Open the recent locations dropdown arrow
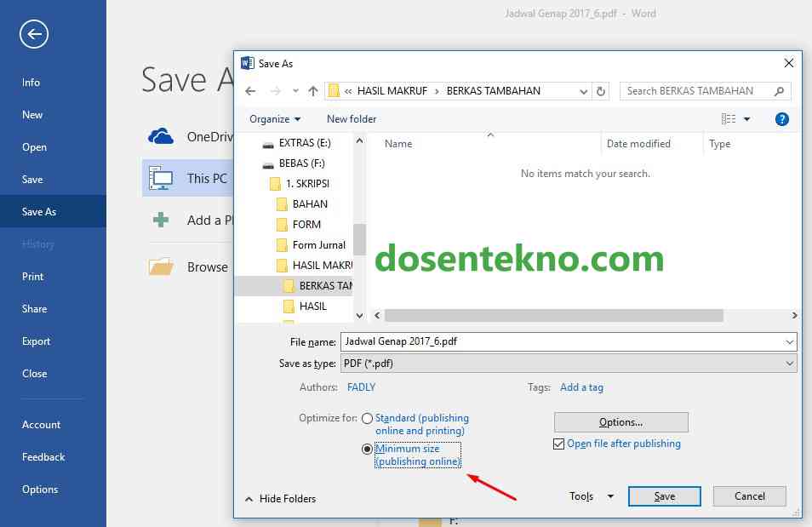This screenshot has width=812, height=527. 295,91
